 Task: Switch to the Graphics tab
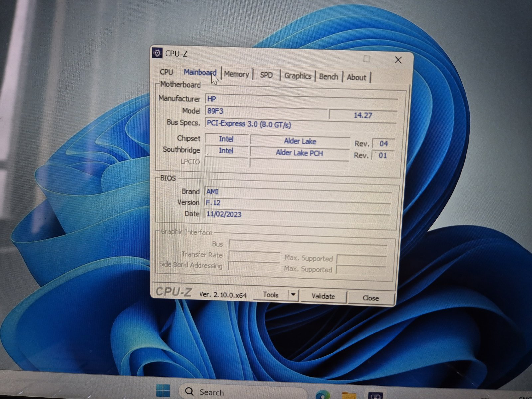[x=298, y=76]
